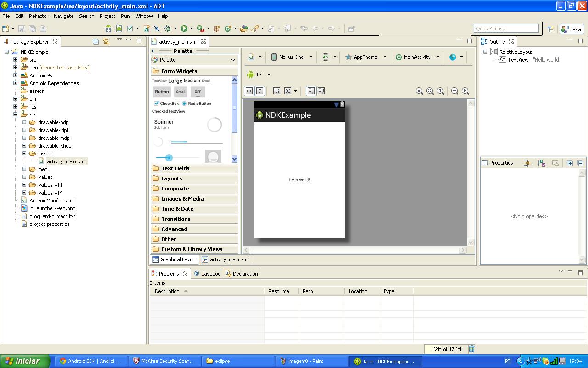Click the Java perspective button

[x=572, y=29]
